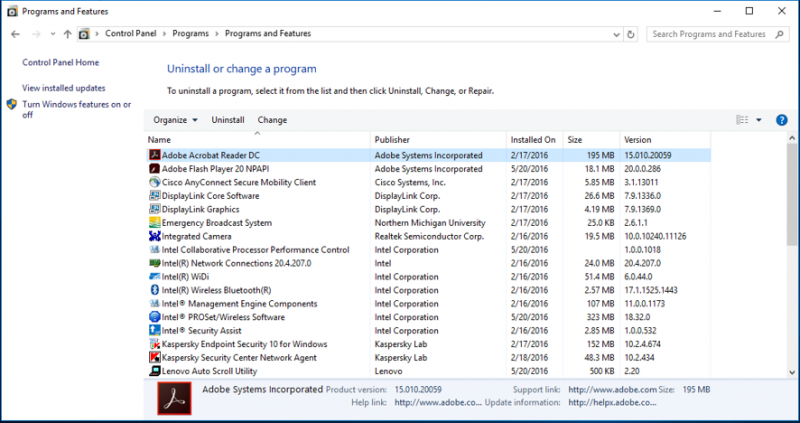800x423 pixels.
Task: Click the Change toolbar button
Action: [272, 120]
